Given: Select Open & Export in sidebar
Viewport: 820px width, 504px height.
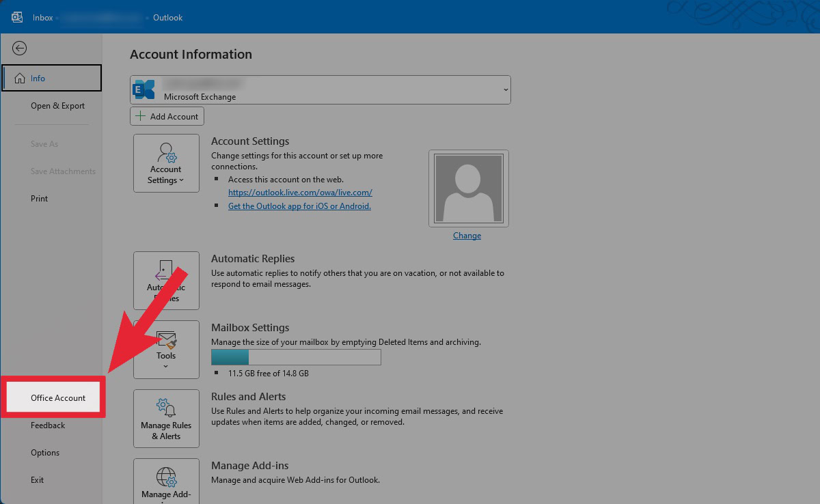Looking at the screenshot, I should pos(57,106).
